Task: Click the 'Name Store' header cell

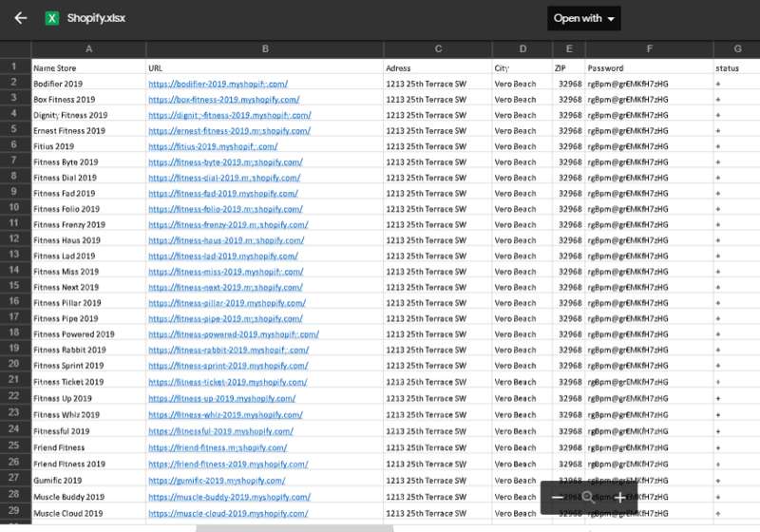Action: (55, 68)
